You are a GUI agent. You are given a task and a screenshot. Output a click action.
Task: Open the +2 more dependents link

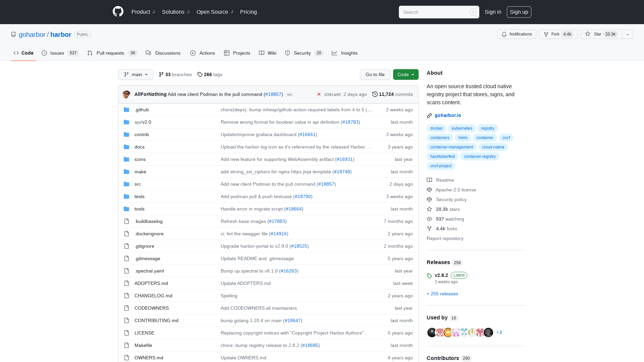tap(499, 333)
